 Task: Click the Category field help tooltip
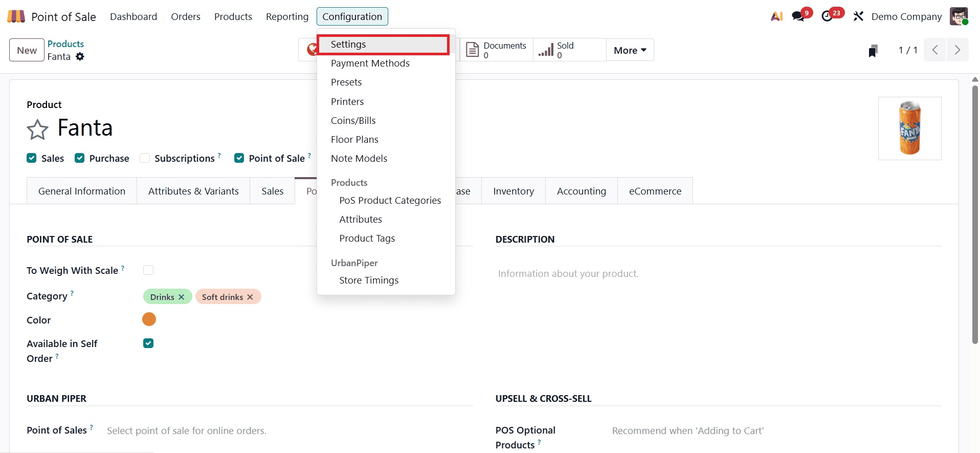(72, 293)
